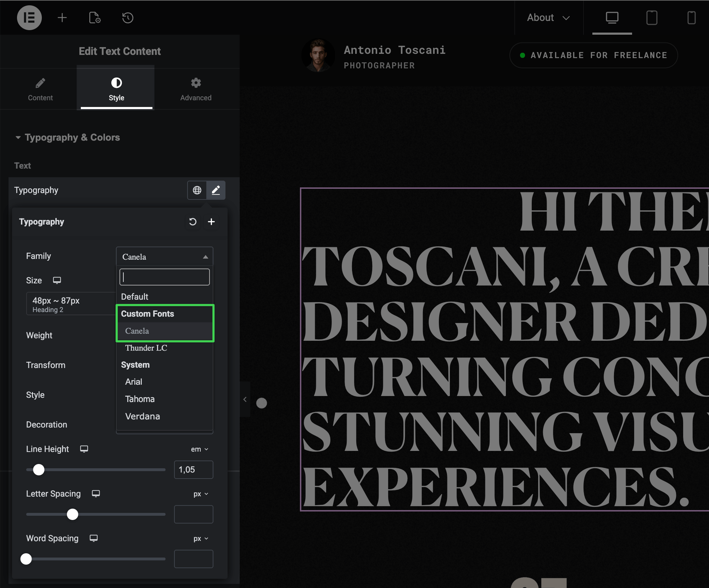Viewport: 709px width, 588px height.
Task: Switch to tablet preview mode
Action: coord(652,18)
